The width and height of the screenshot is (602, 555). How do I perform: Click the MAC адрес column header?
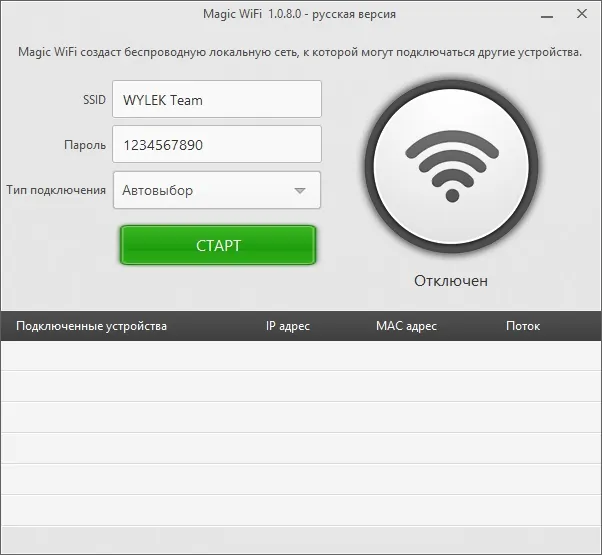point(406,326)
